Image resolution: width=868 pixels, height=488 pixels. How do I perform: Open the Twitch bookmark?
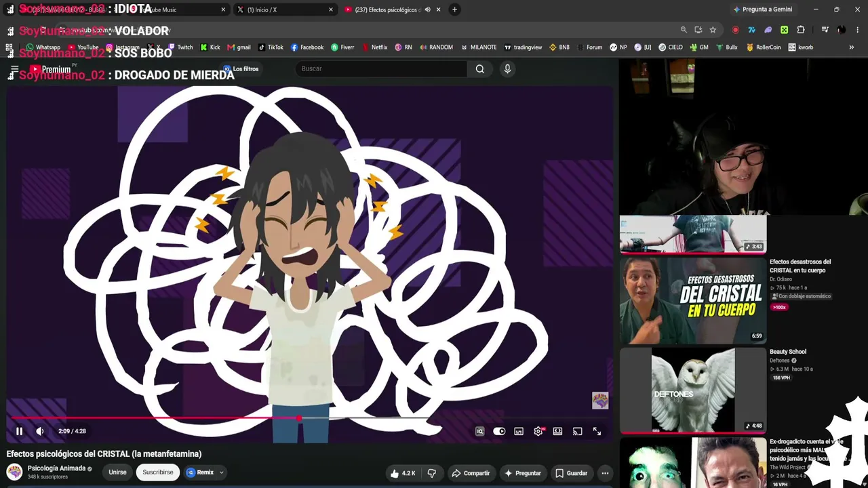click(180, 47)
